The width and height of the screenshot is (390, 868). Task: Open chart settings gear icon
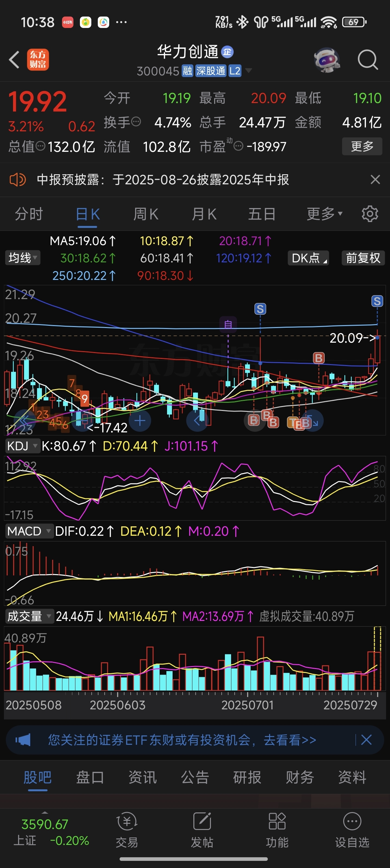[370, 214]
